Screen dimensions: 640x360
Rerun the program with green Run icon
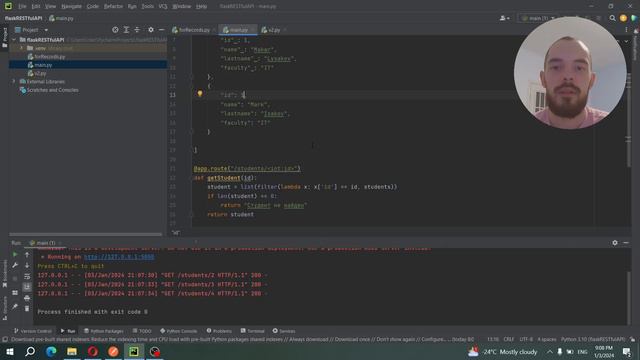point(15,255)
